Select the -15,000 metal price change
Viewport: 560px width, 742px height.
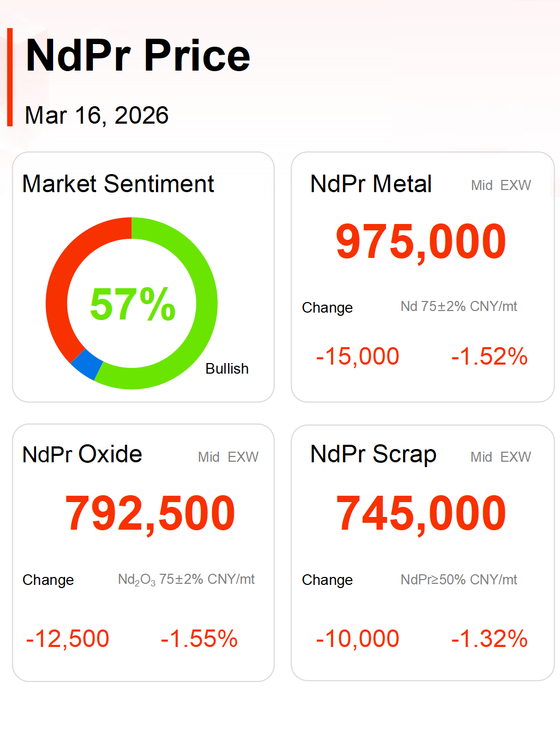tap(357, 356)
